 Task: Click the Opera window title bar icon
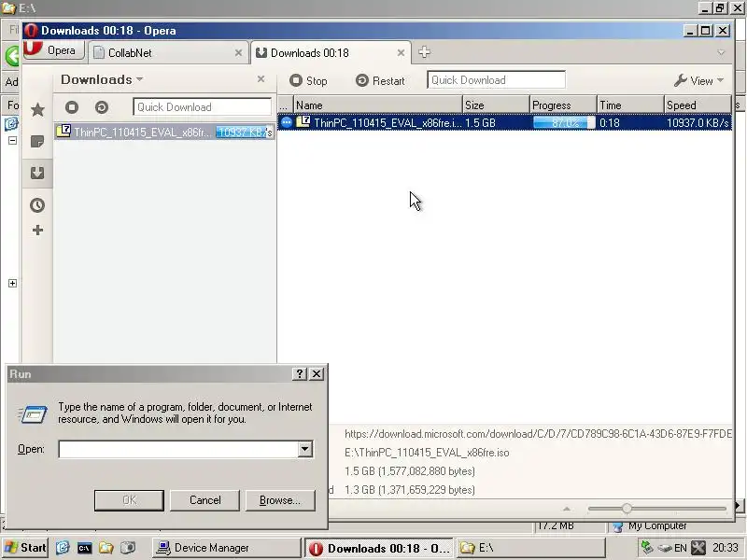[x=31, y=31]
